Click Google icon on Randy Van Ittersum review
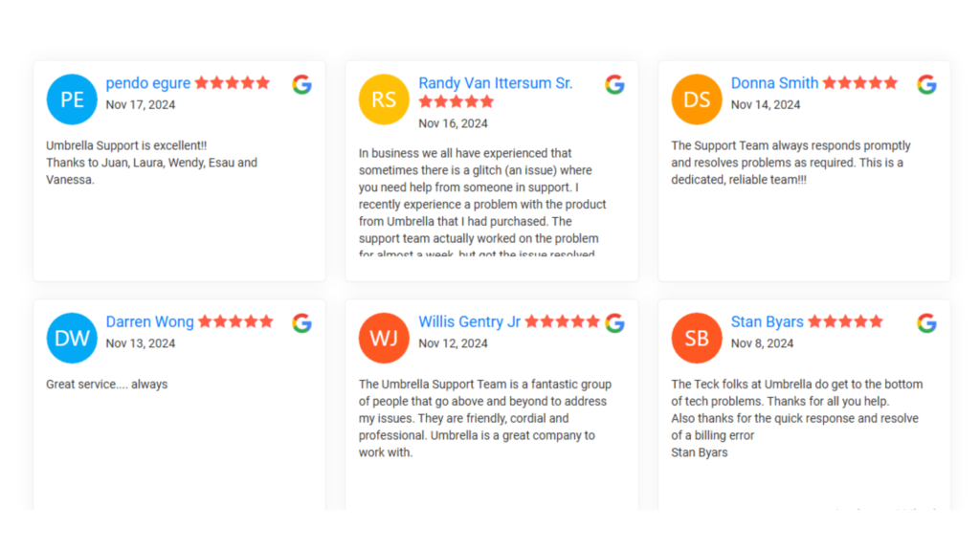980x551 pixels. tap(614, 84)
